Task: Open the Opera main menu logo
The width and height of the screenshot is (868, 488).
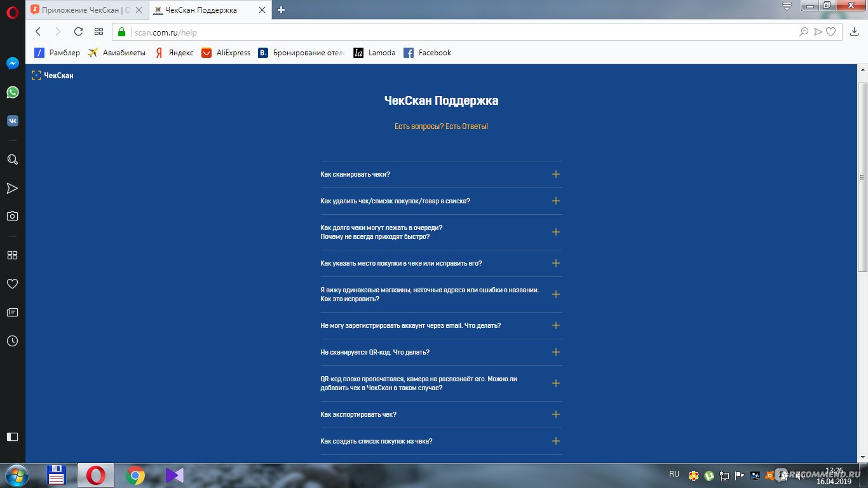Action: pyautogui.click(x=12, y=11)
